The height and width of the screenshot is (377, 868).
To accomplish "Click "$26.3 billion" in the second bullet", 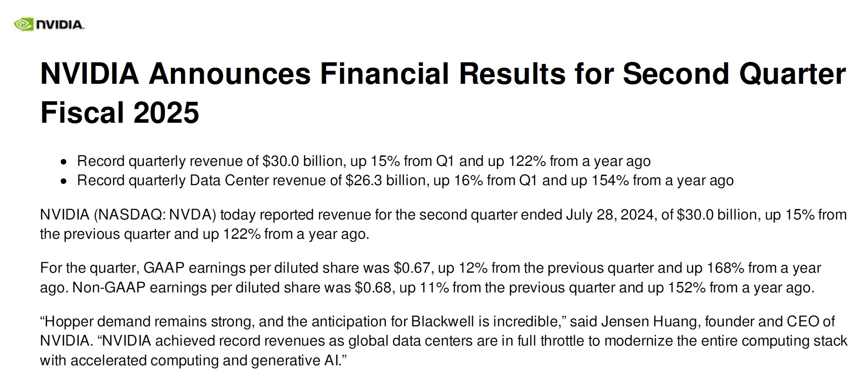I will [385, 181].
